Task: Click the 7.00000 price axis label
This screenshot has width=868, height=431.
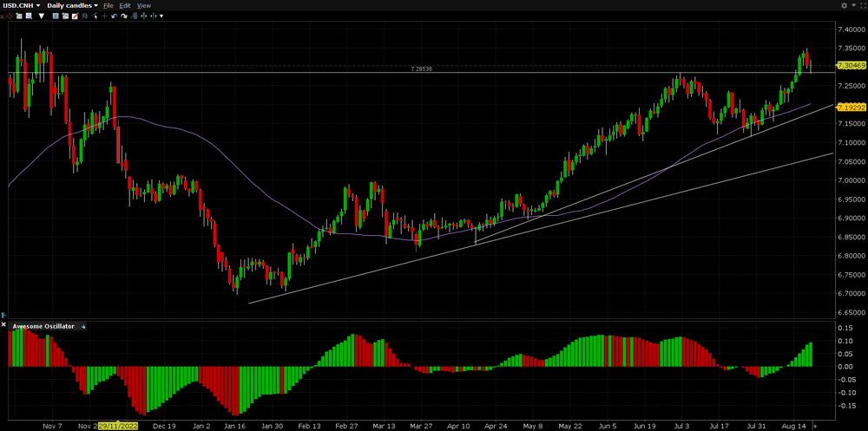Action: pyautogui.click(x=852, y=180)
